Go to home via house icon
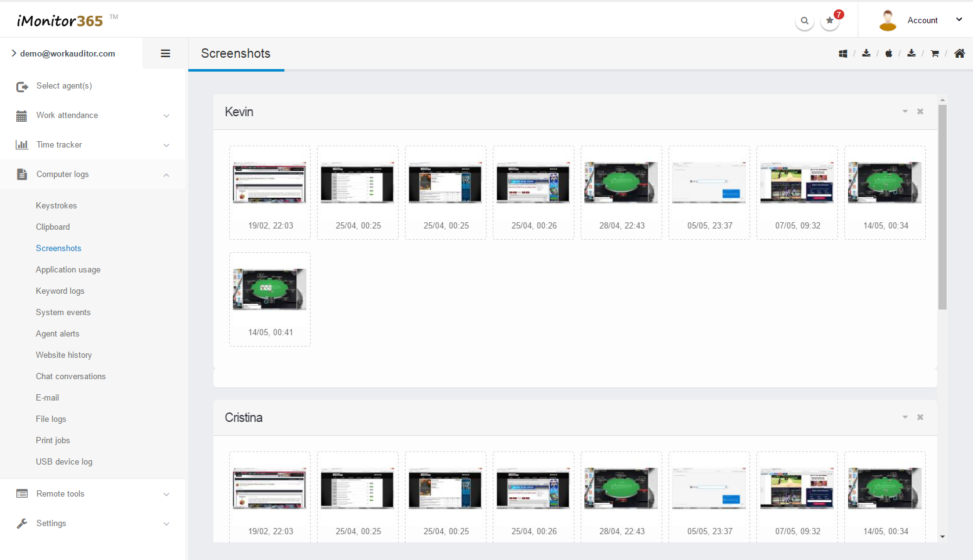The image size is (973, 560). 959,54
